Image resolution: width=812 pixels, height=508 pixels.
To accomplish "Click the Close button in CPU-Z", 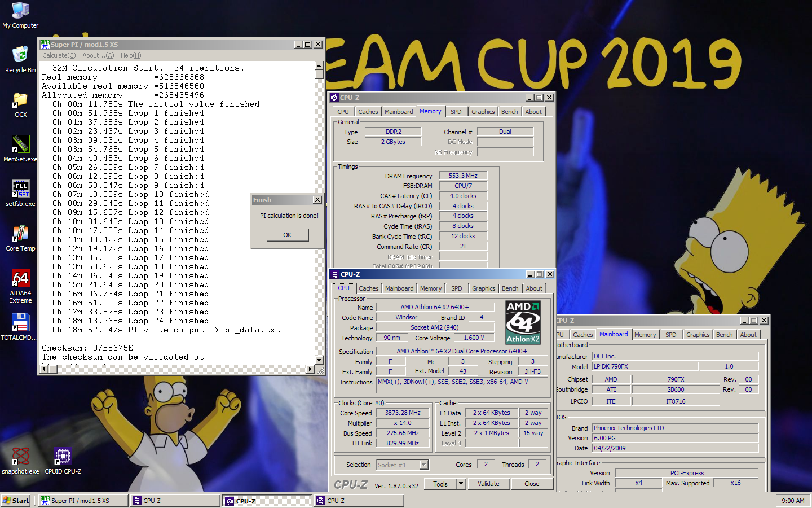I will coord(532,484).
